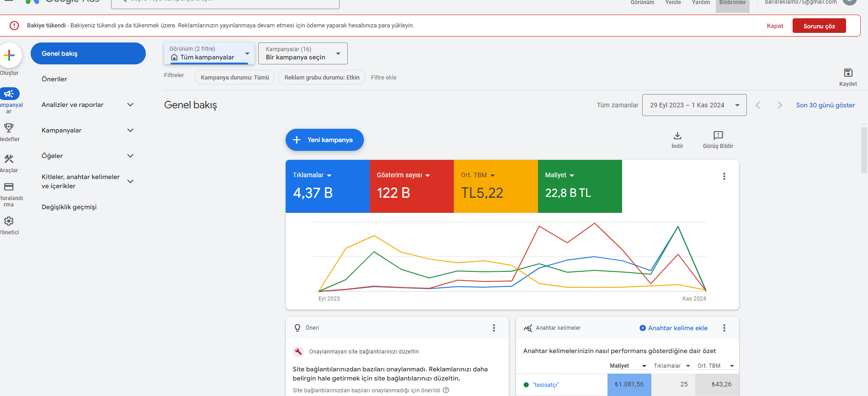
Task: Click Yenile in the top bar
Action: (673, 2)
